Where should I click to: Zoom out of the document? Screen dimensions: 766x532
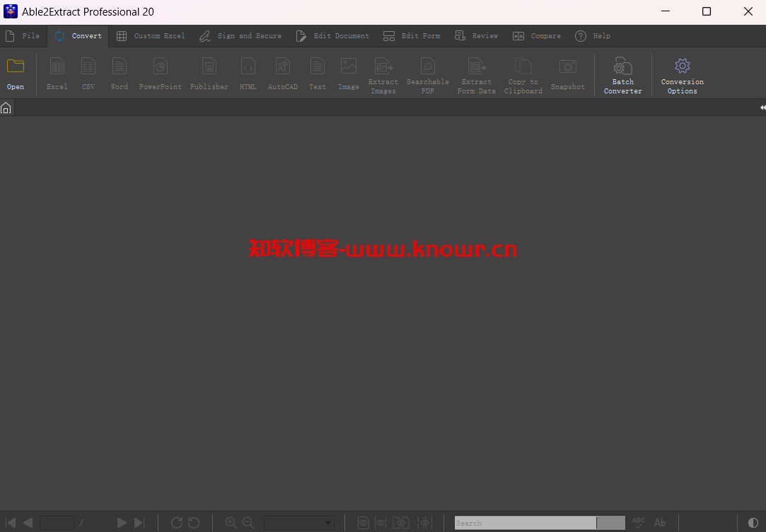coord(248,523)
